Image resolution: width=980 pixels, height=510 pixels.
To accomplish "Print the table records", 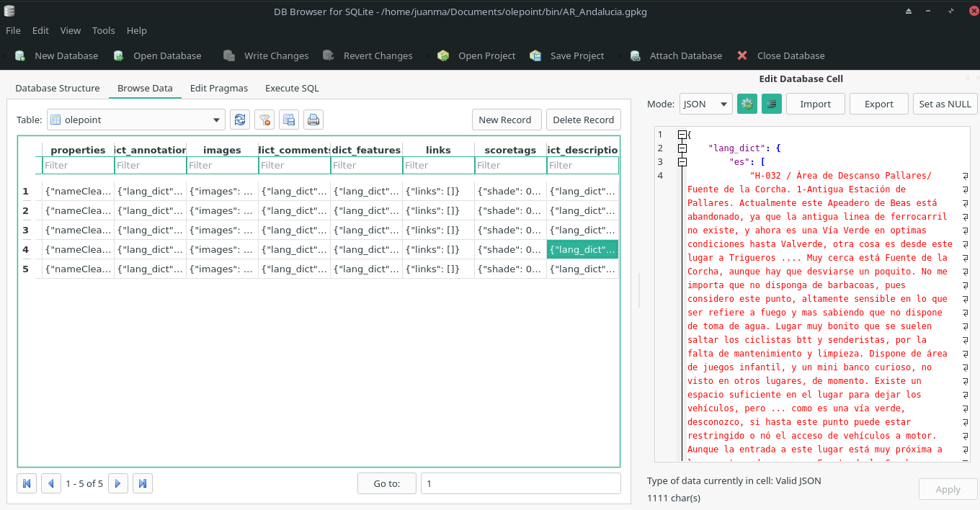I will pos(313,120).
